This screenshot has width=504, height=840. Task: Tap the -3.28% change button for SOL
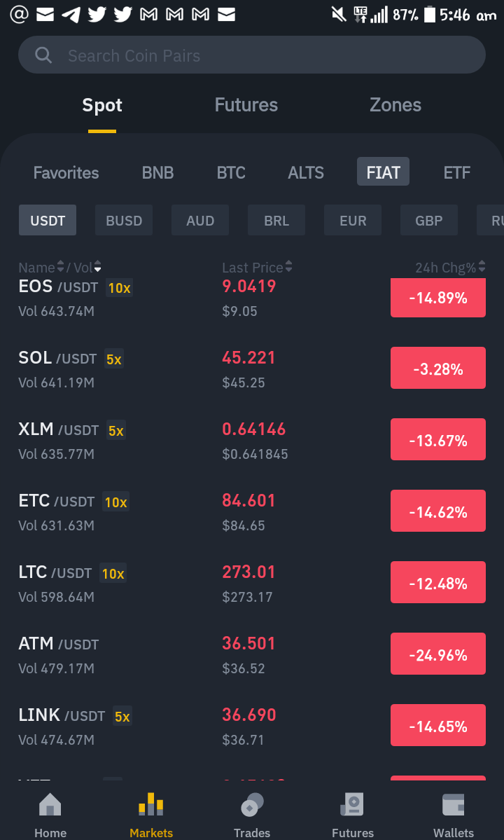coord(438,368)
